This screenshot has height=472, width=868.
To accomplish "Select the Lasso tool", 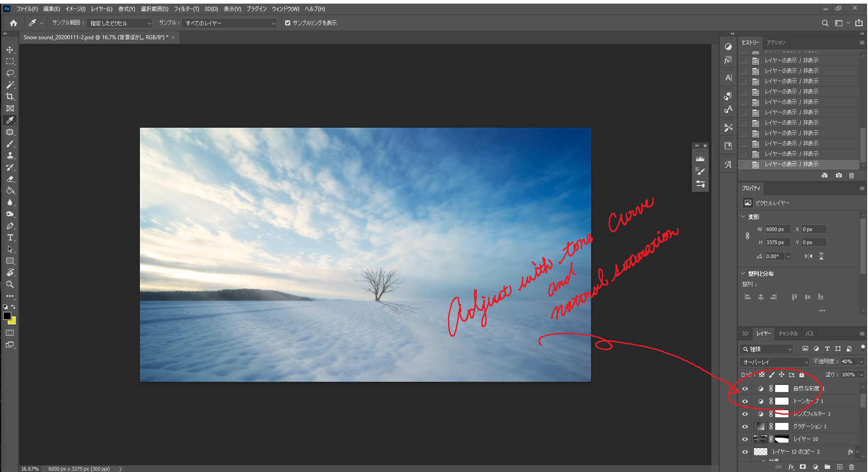I will tap(10, 73).
